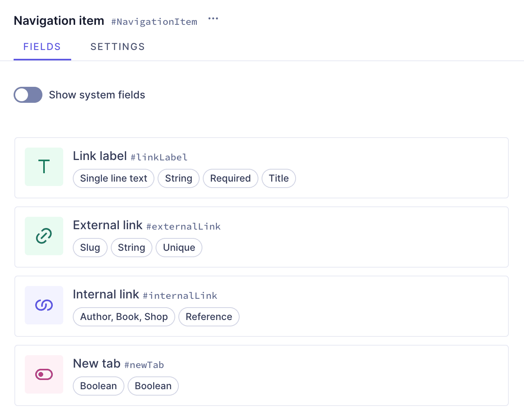The height and width of the screenshot is (420, 524).
Task: Click the #newTab API ID text
Action: point(144,365)
